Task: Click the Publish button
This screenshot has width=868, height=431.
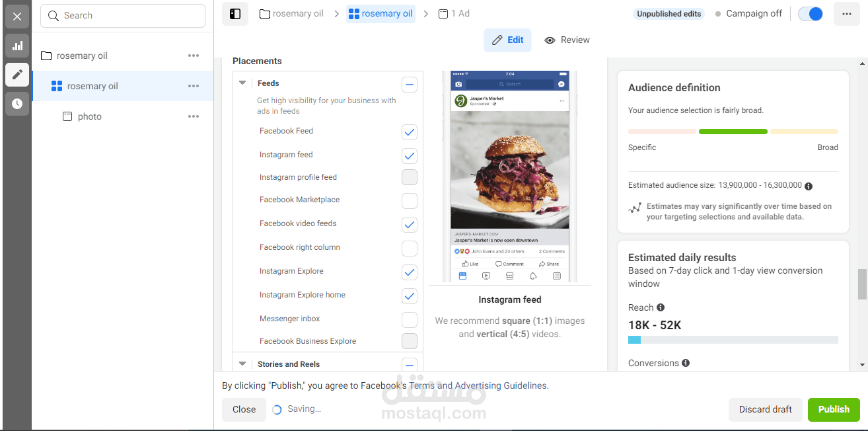Action: (x=834, y=409)
